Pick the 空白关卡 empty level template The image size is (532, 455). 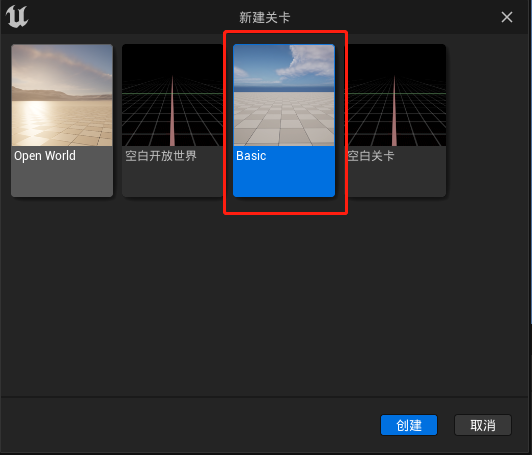(x=395, y=120)
